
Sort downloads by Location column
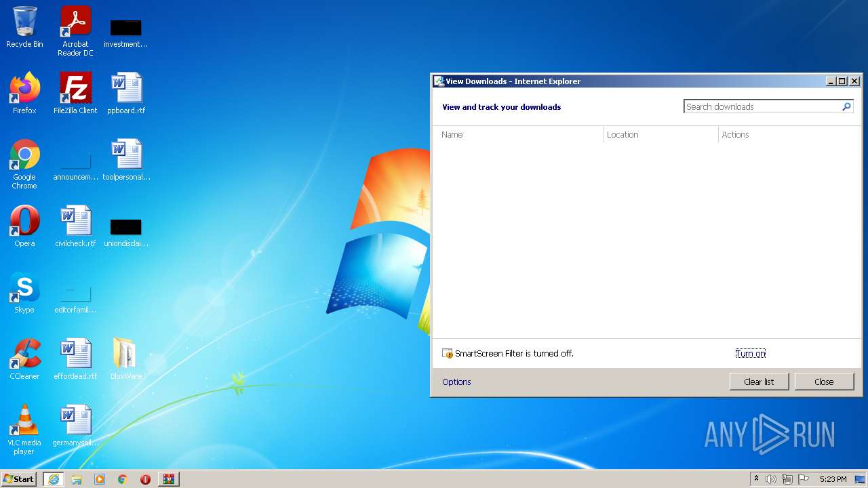pyautogui.click(x=661, y=134)
